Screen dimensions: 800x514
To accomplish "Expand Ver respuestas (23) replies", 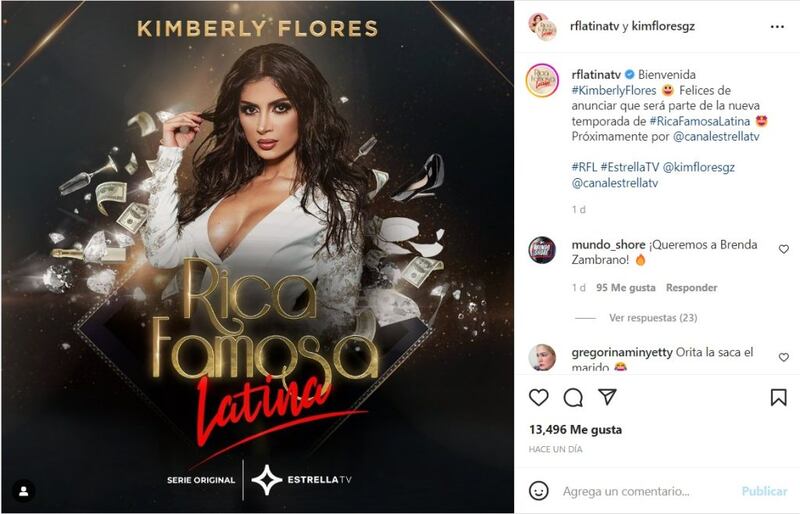I will coord(653,318).
